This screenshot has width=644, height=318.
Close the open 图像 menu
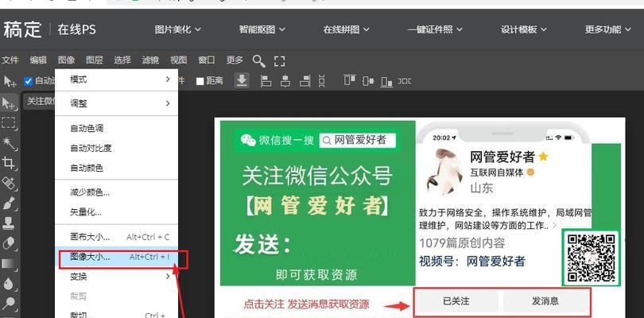pyautogui.click(x=66, y=60)
